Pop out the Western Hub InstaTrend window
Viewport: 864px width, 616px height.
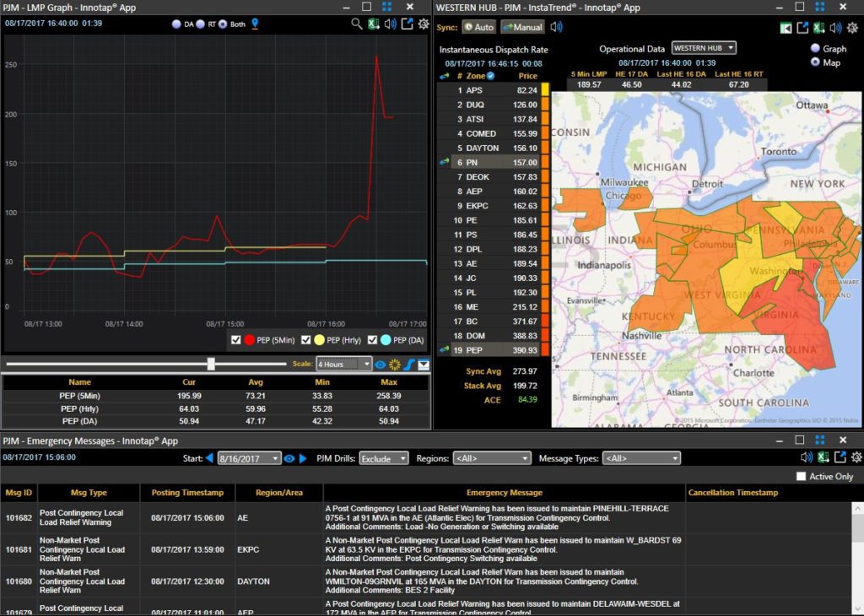point(803,28)
